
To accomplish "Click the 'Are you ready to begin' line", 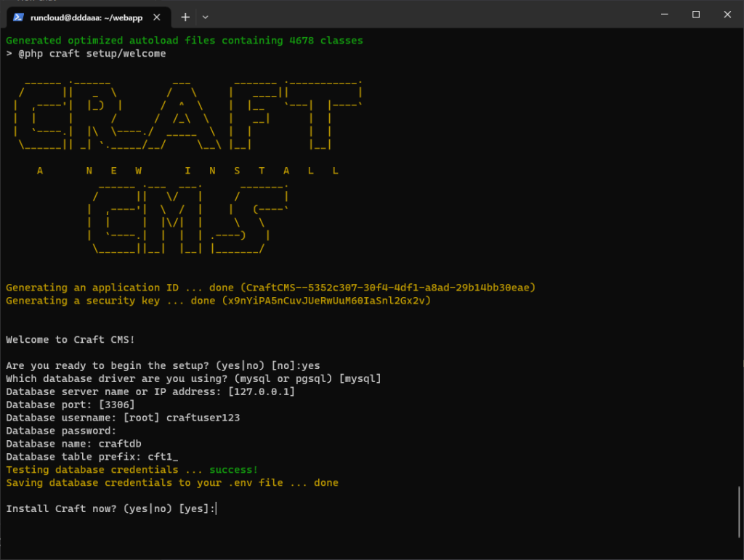I will [163, 365].
